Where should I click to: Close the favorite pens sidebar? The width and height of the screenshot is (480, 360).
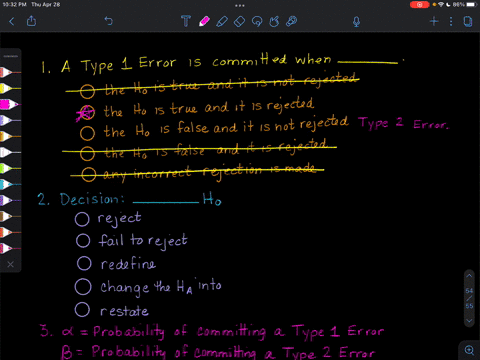coord(11,264)
